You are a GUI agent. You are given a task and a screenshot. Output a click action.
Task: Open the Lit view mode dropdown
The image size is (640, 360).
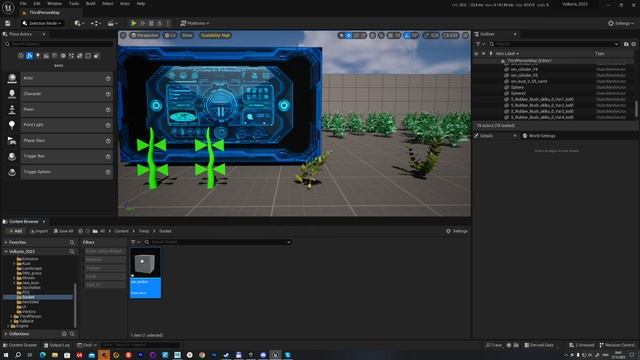170,36
